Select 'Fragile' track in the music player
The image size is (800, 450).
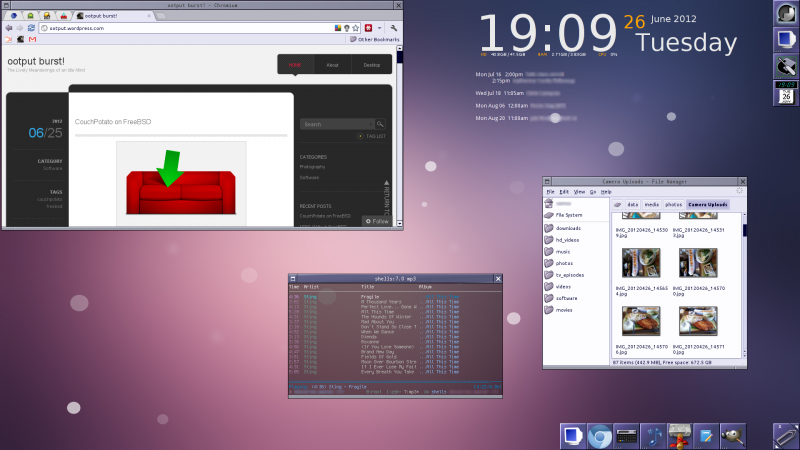click(x=370, y=297)
